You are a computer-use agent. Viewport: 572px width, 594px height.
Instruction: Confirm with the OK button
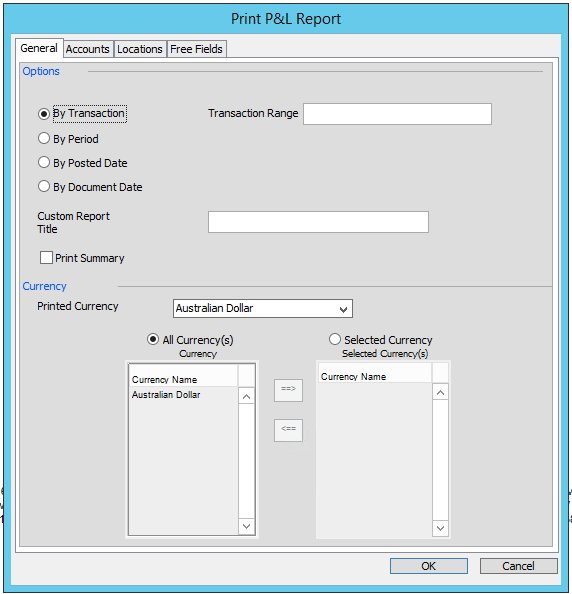tap(429, 566)
